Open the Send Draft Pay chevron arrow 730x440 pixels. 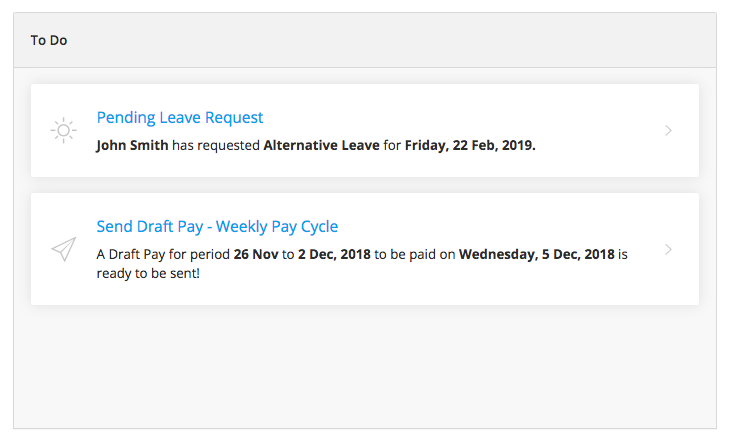668,250
